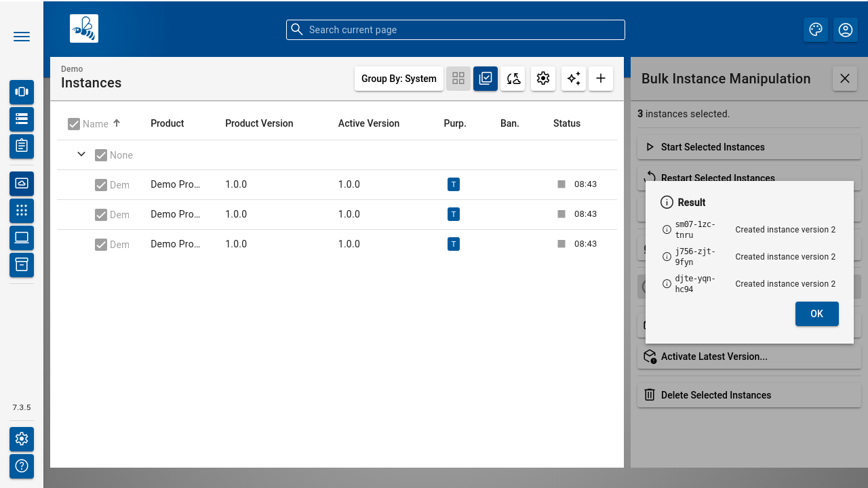Screen dimensions: 868x488
Task: Click Delete Selected Instances
Action: [x=749, y=395]
